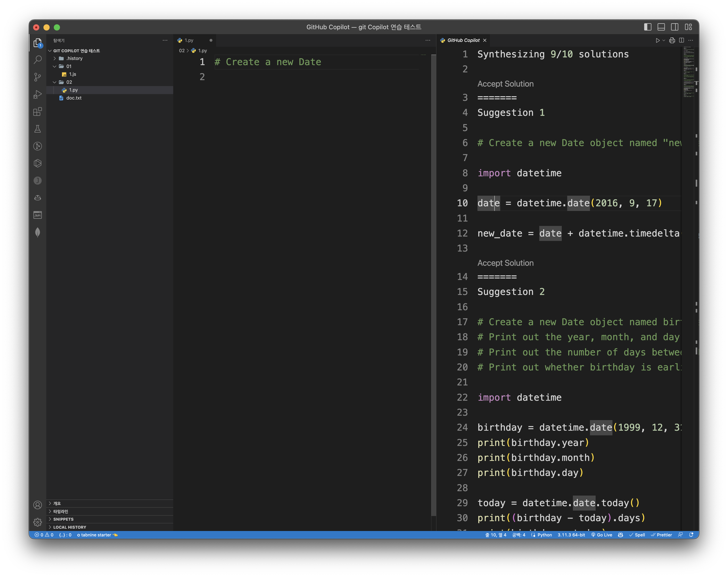Open the Testing flask icon
The height and width of the screenshot is (577, 728).
click(37, 129)
